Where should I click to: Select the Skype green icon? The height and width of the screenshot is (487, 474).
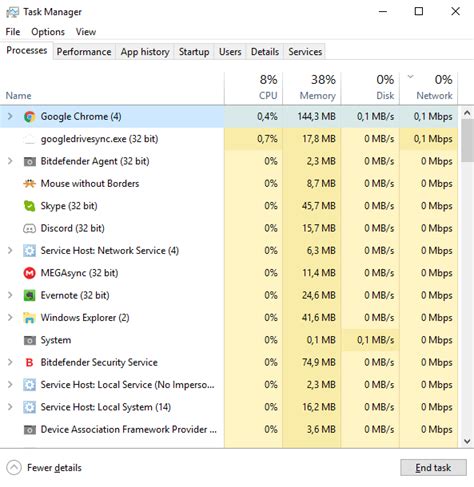[x=29, y=206]
